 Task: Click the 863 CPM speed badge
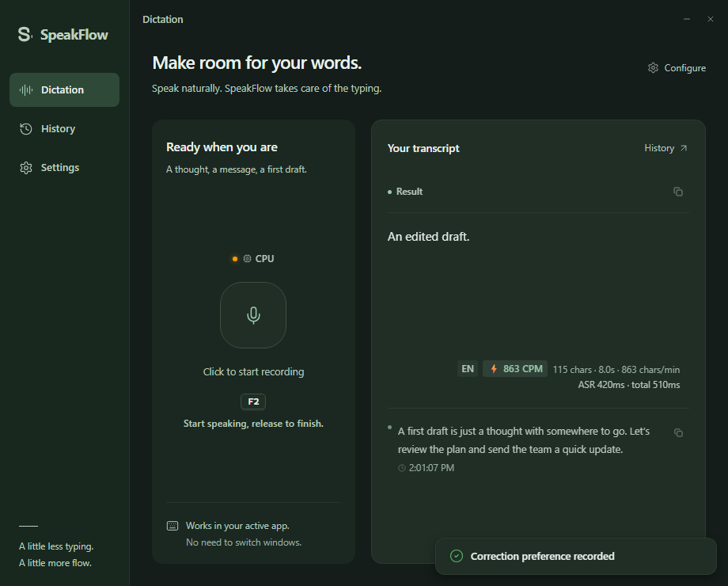point(515,369)
